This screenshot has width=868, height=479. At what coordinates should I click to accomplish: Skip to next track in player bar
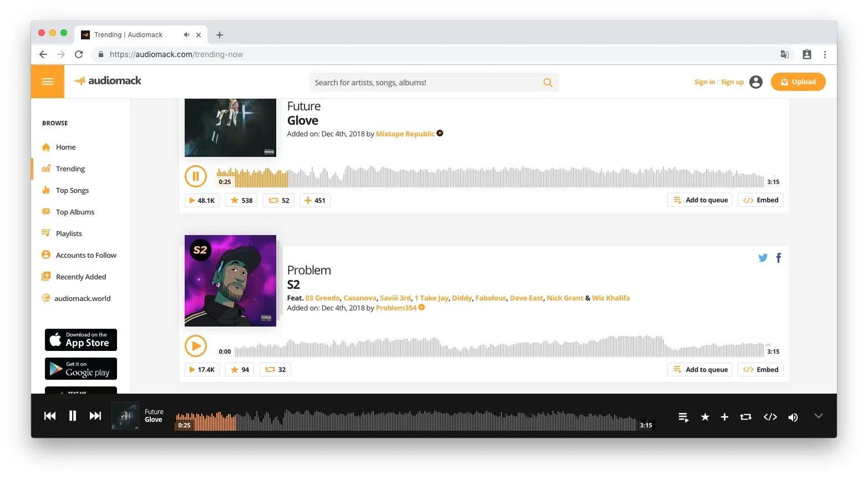95,416
